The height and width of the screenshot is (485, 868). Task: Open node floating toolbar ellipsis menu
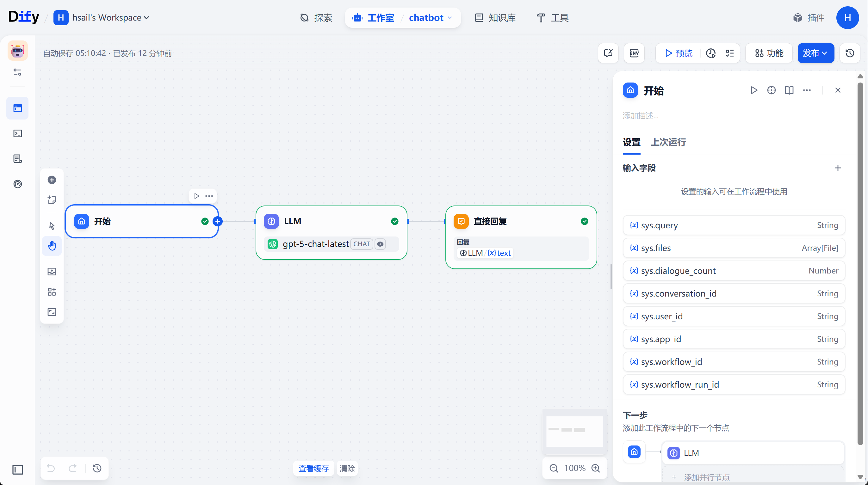pos(209,196)
